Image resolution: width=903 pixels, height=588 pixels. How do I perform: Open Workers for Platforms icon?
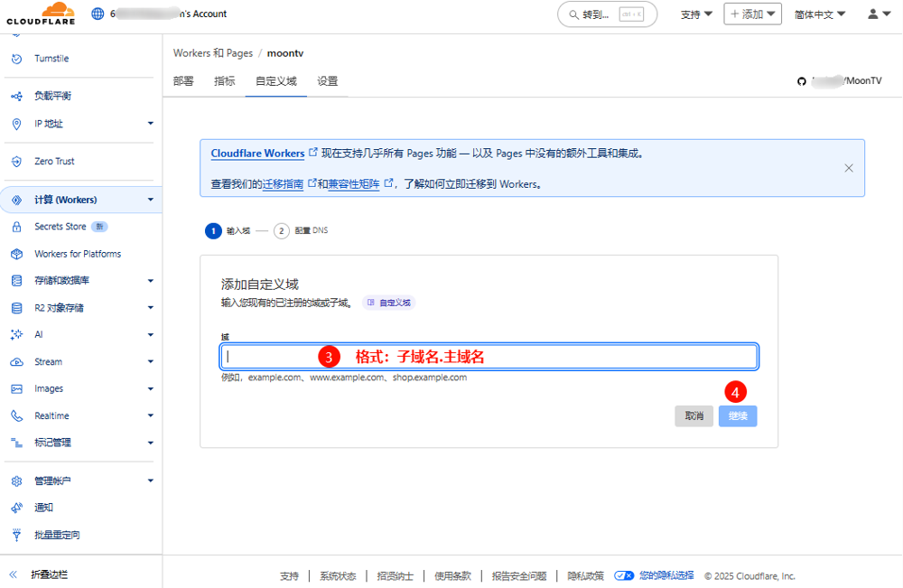[16, 254]
